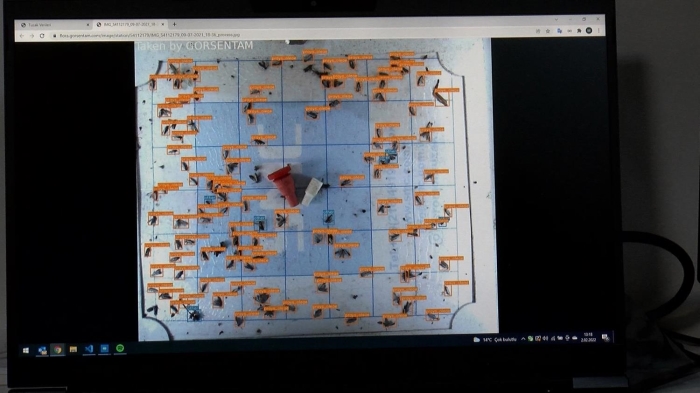Go back using the browser back arrow

tap(21, 35)
